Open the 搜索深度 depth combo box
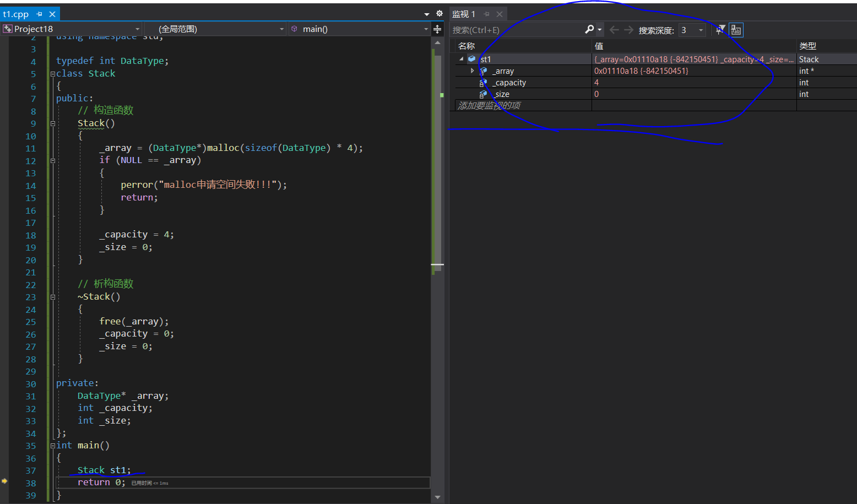This screenshot has width=857, height=504. click(692, 30)
